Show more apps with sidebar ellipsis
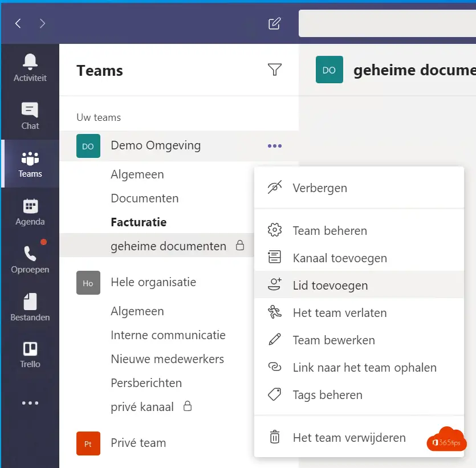This screenshot has width=476, height=468. point(30,403)
